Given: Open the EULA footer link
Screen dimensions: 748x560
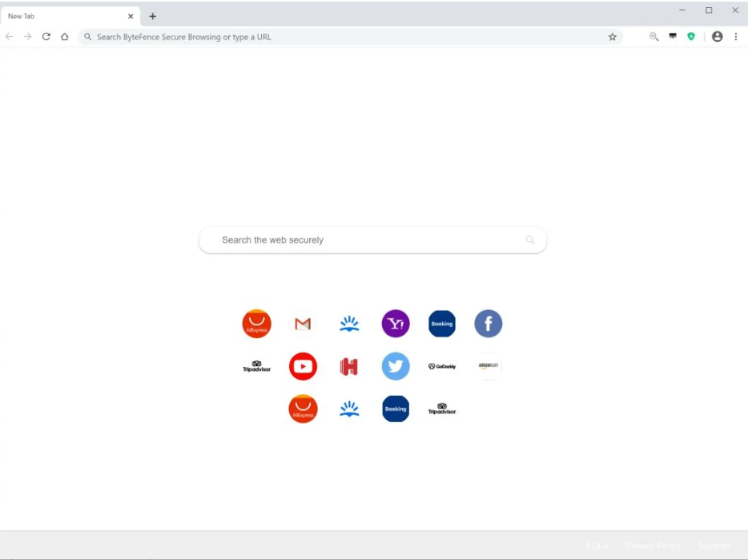Looking at the screenshot, I should (597, 546).
